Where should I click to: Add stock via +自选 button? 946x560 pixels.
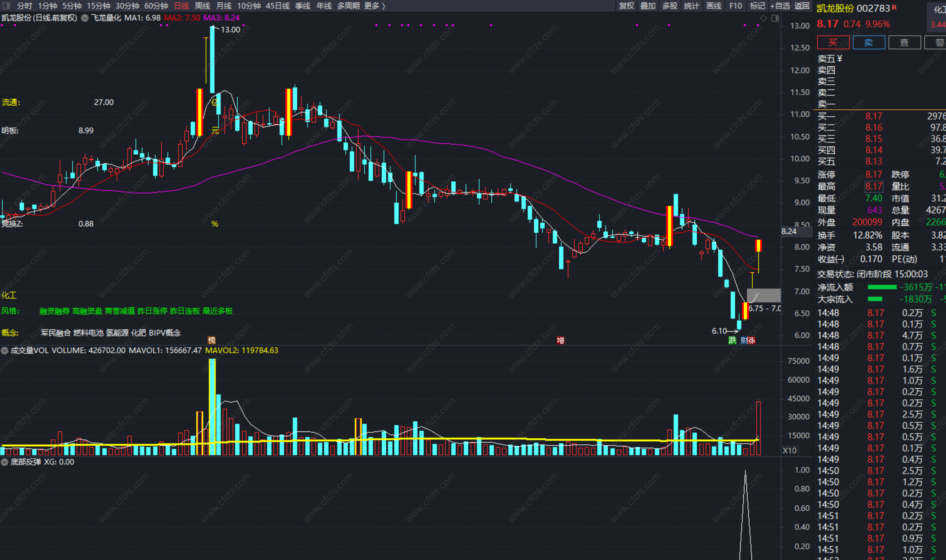coord(780,6)
